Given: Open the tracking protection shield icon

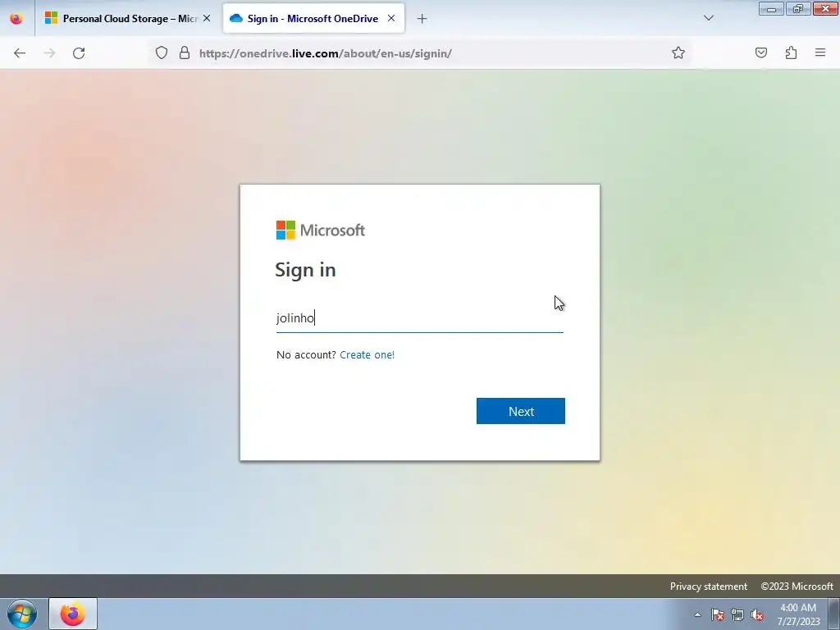Looking at the screenshot, I should click(x=162, y=52).
